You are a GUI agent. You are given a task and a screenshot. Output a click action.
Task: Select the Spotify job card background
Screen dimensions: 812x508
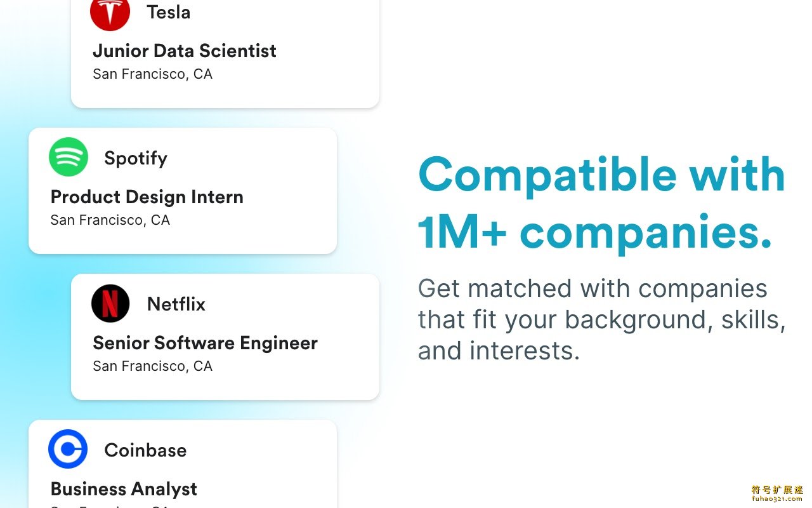point(183,191)
